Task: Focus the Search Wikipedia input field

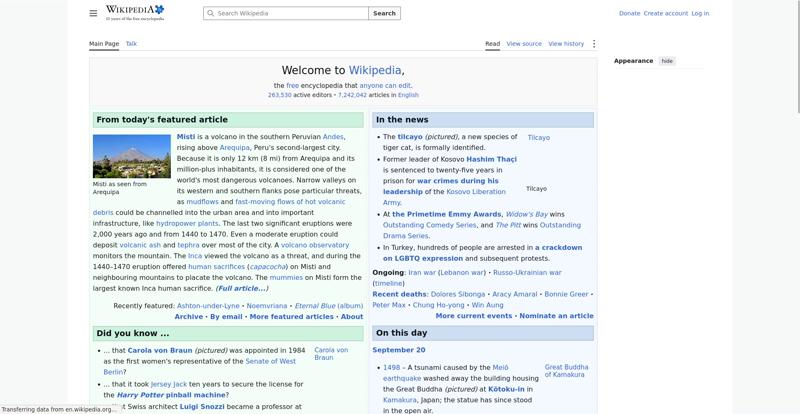Action: click(x=286, y=13)
